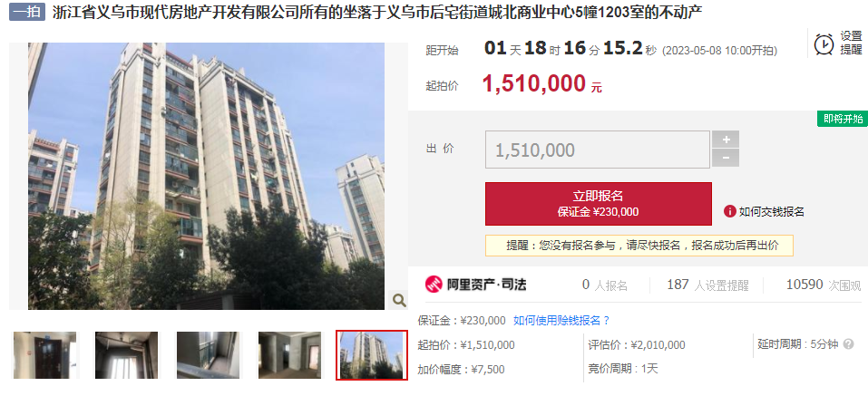Increase the bid with the plus button
Screen dimensions: 868x396
(x=726, y=140)
